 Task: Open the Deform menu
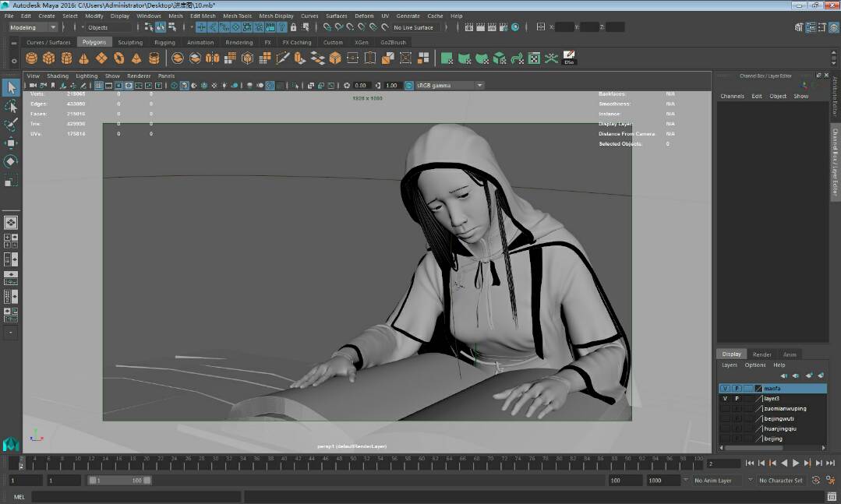(364, 16)
